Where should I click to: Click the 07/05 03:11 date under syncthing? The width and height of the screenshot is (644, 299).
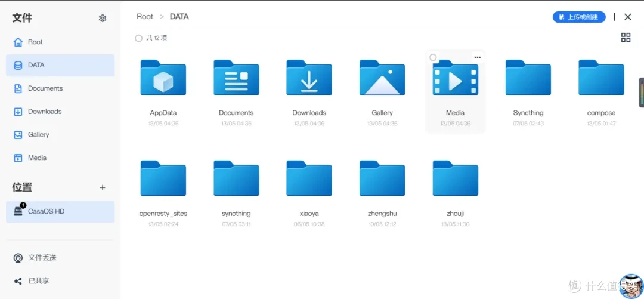coord(236,224)
